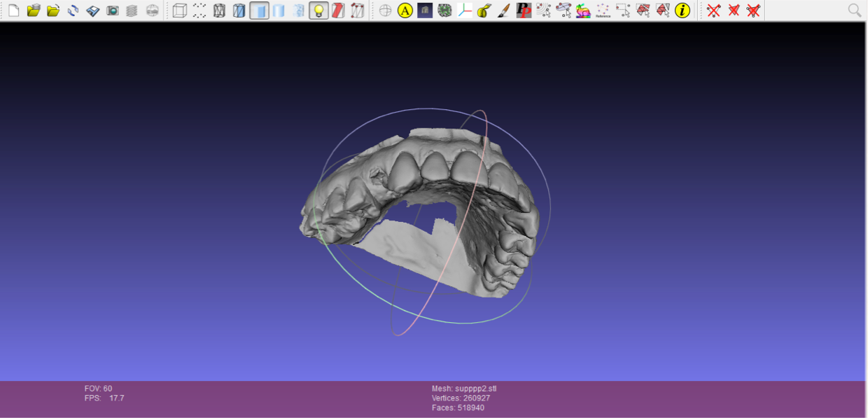Open an existing project file
The width and height of the screenshot is (868, 418).
click(34, 11)
